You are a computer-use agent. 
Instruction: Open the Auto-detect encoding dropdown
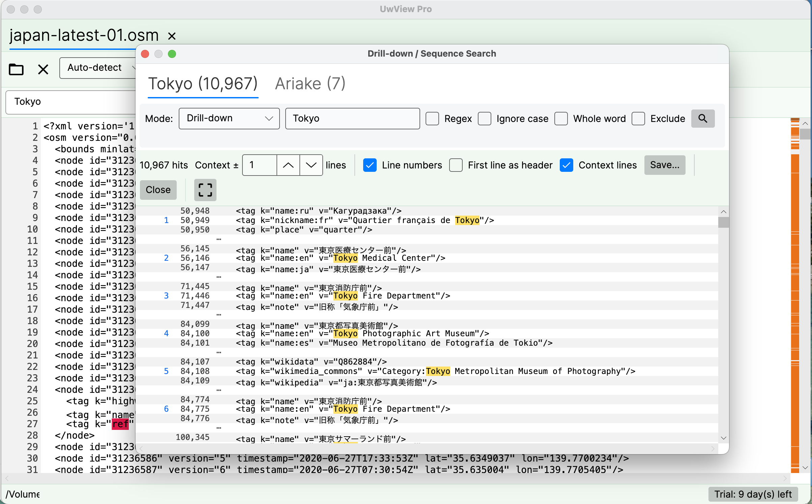point(98,68)
